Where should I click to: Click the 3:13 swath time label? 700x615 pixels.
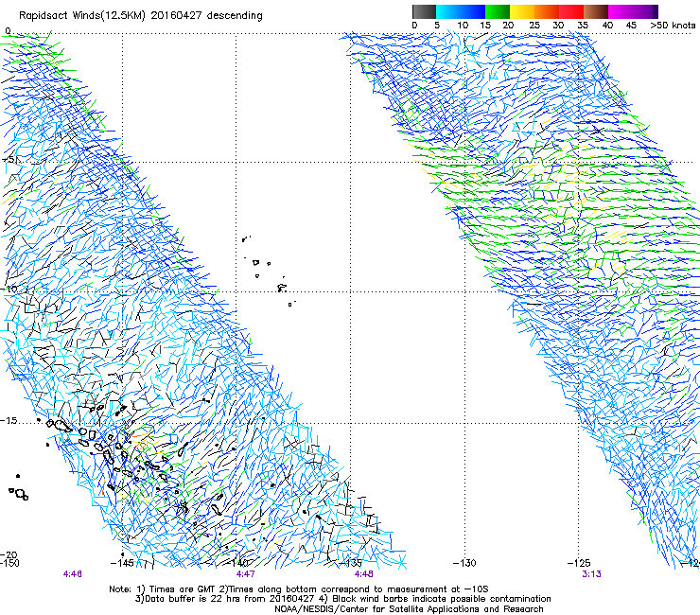[591, 574]
